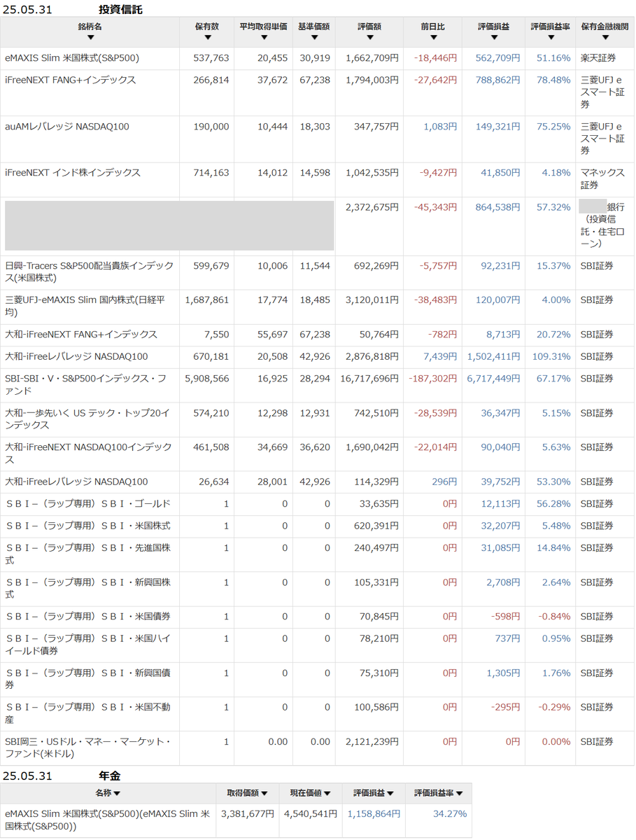
Task: Select profit 1,502,411円
Action: point(494,356)
